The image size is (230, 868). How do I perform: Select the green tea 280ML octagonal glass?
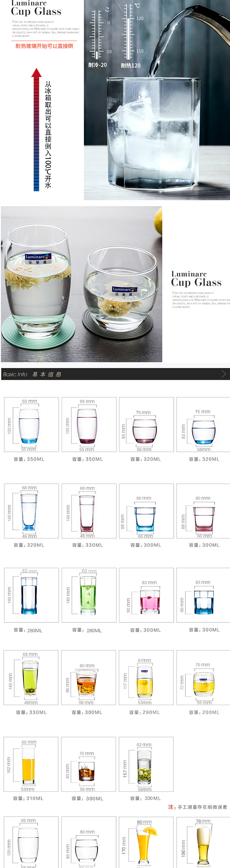click(x=89, y=595)
